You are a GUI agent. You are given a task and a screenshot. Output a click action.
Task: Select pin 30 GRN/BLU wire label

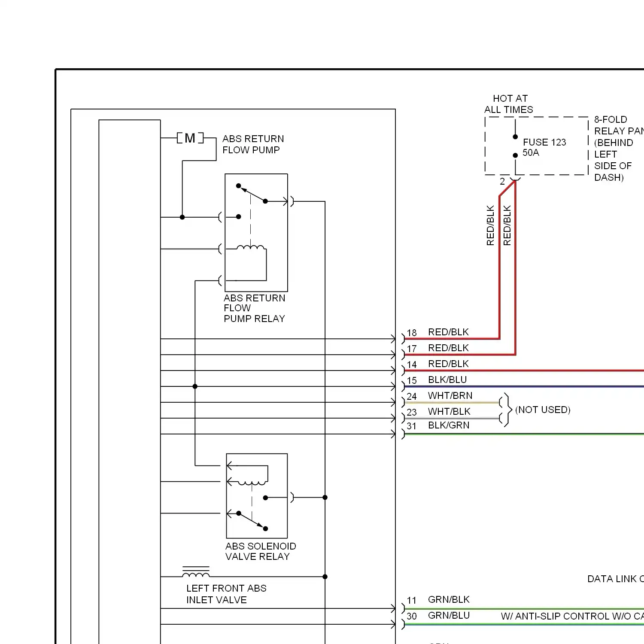(x=449, y=615)
